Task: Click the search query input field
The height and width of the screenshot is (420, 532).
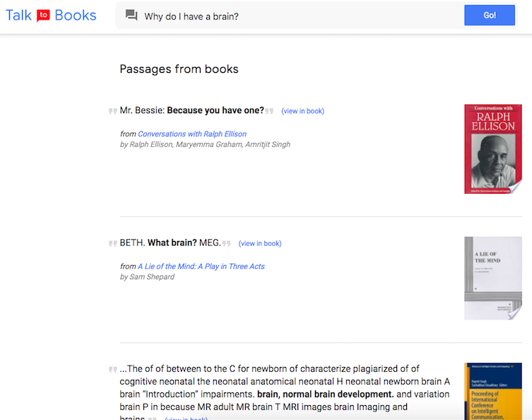Action: (297, 16)
